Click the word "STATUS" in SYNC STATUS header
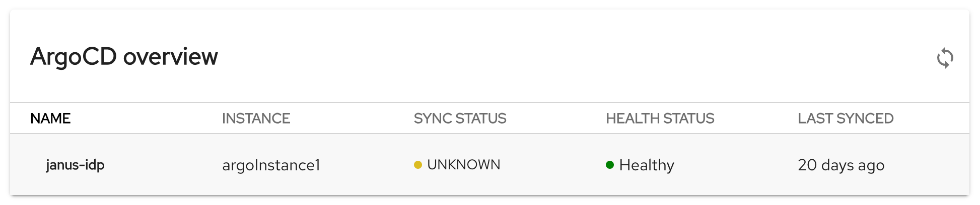980x205 pixels. [480, 119]
